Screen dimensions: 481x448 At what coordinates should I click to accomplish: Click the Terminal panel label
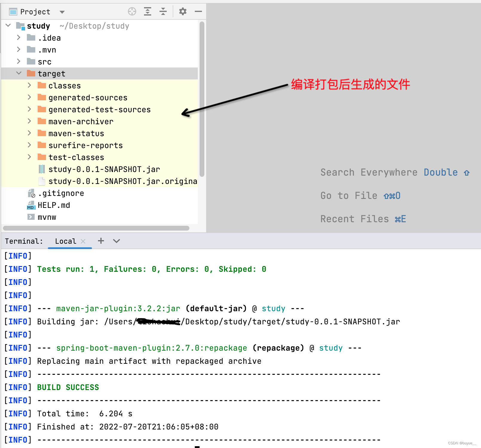[x=24, y=241]
